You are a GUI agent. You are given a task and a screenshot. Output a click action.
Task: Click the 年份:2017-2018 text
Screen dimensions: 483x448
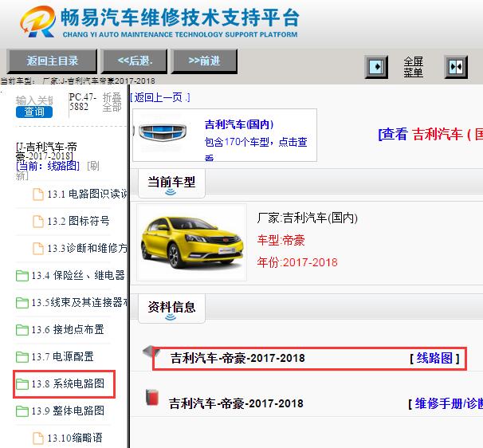point(297,262)
